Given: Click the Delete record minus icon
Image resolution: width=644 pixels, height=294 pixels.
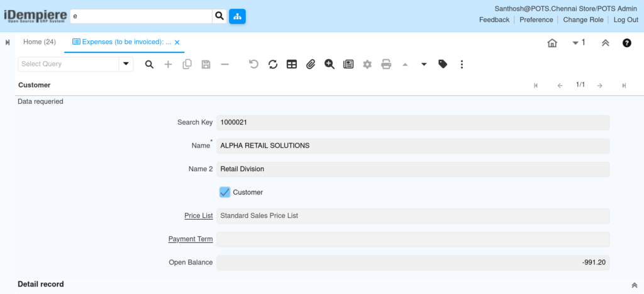Looking at the screenshot, I should tap(225, 64).
